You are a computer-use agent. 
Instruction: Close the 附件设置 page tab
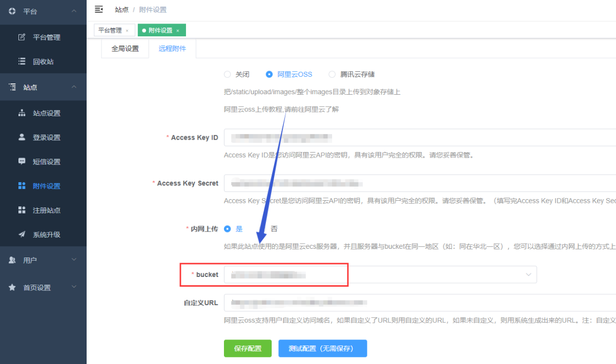point(178,31)
